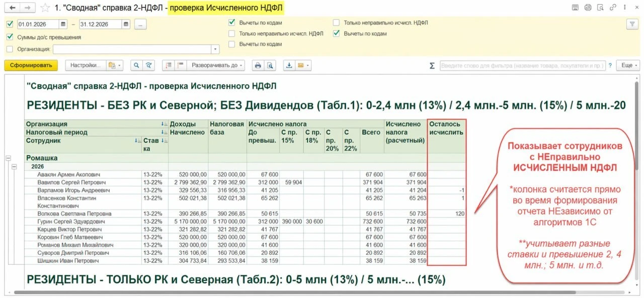Click the funnel filter button
The height and width of the screenshot is (298, 644).
coord(632,24)
